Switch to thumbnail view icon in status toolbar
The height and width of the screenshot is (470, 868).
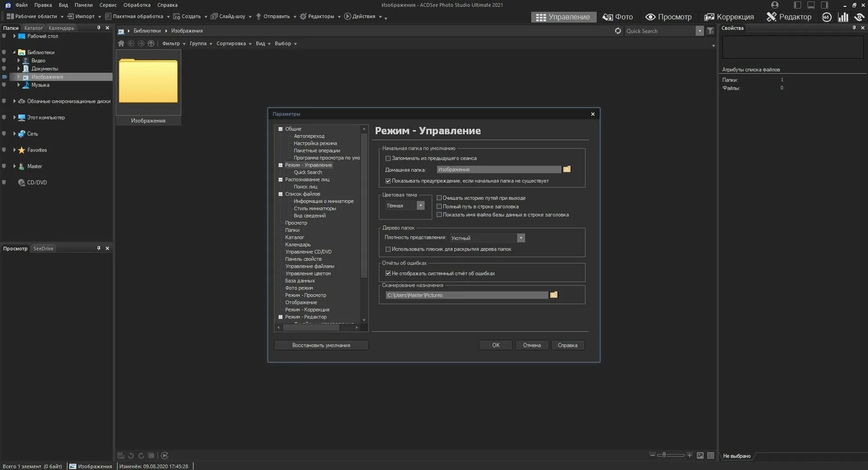(700, 456)
